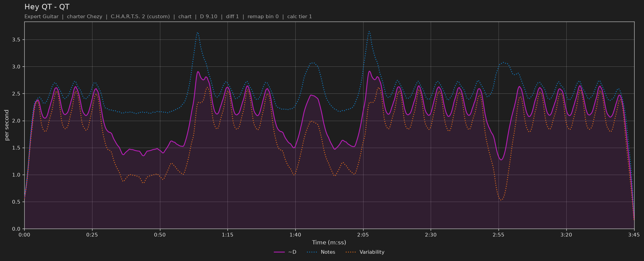Click the 'per second' y-axis label

[x=7, y=125]
